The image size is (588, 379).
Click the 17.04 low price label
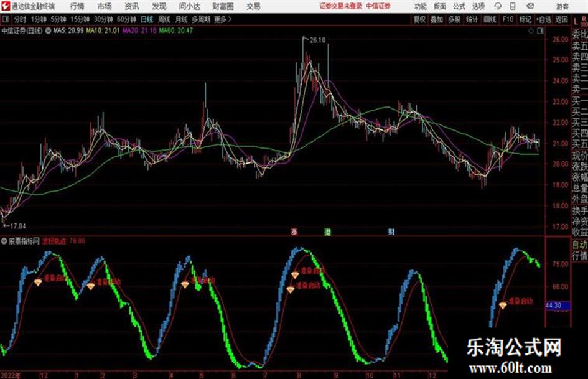pyautogui.click(x=17, y=227)
